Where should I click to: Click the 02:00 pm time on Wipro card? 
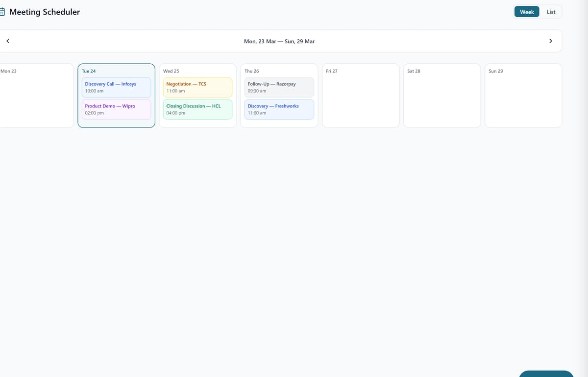coord(95,113)
